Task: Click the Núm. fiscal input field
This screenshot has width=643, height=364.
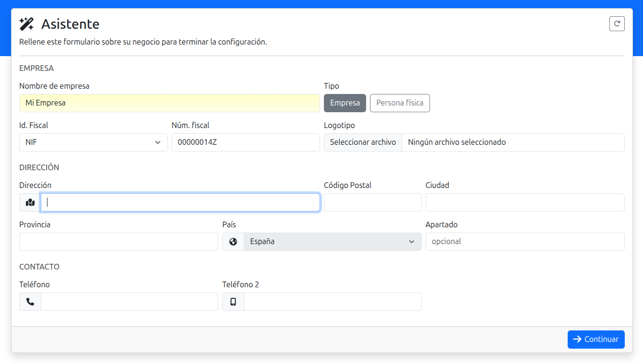Action: pyautogui.click(x=245, y=142)
